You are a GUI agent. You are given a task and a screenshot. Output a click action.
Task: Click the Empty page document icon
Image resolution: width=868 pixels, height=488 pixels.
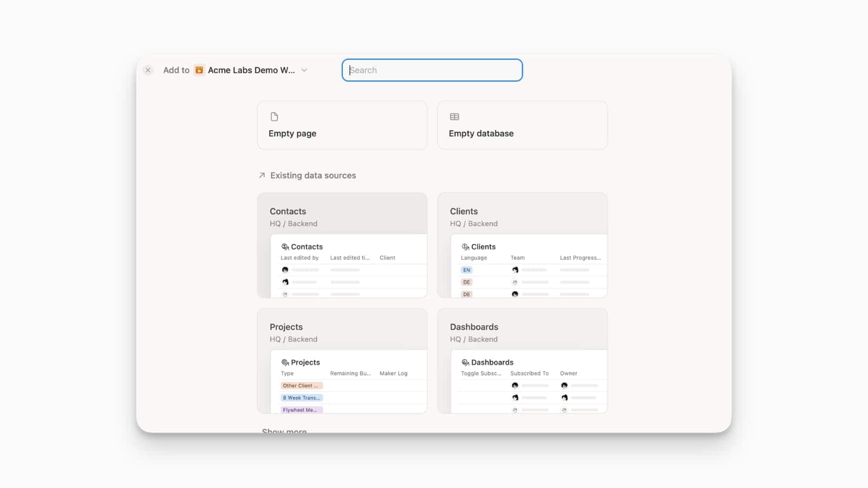pos(275,117)
